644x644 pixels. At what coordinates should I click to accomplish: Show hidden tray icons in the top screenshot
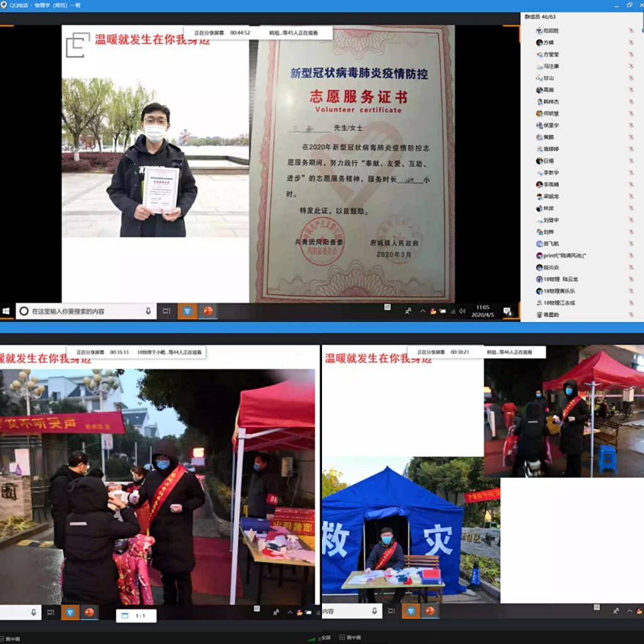423,311
